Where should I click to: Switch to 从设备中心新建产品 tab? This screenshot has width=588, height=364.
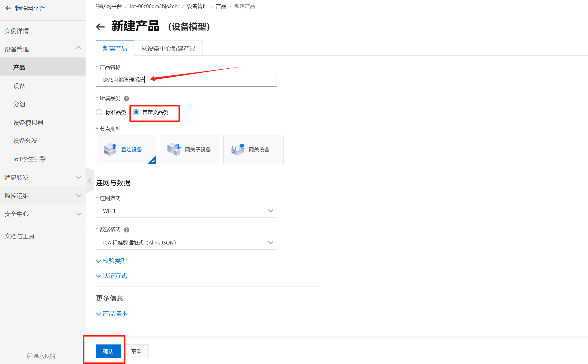[168, 49]
